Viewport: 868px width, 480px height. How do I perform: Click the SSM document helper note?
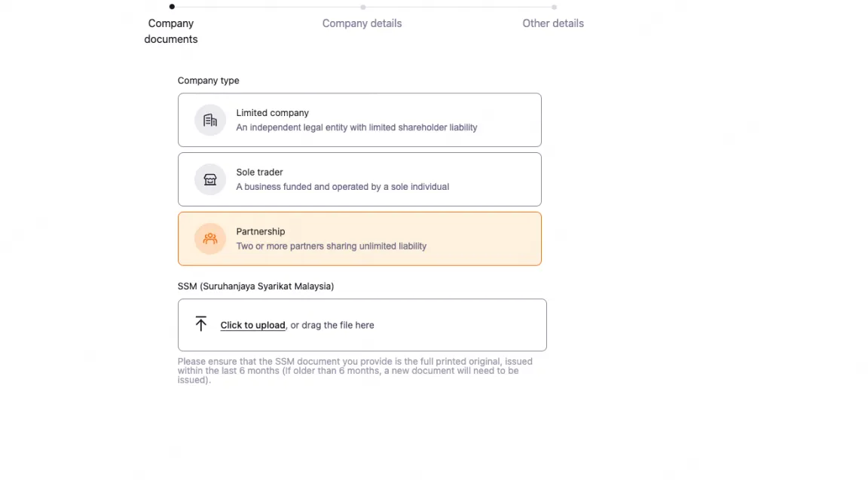point(354,371)
